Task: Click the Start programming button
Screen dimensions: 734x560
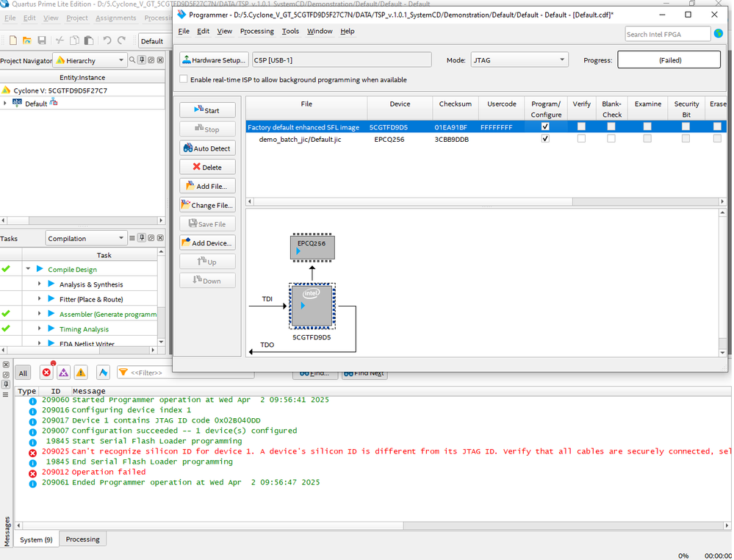Action: coord(207,110)
